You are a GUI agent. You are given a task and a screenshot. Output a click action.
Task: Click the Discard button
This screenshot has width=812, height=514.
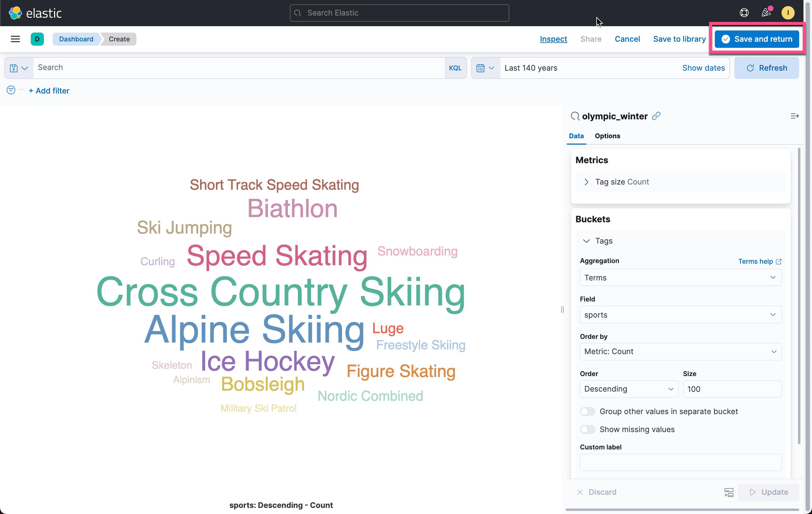[x=597, y=492]
